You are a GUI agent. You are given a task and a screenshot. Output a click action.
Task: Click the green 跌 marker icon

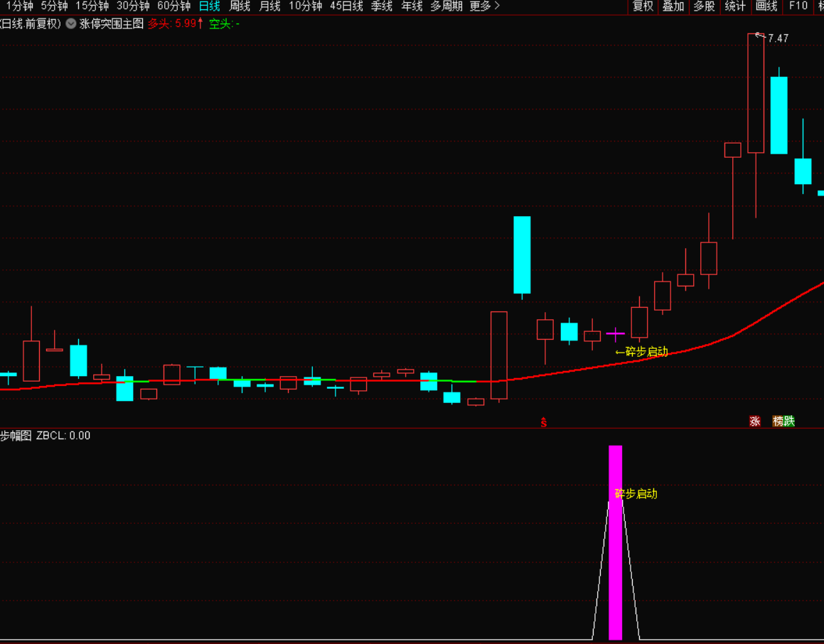[788, 422]
